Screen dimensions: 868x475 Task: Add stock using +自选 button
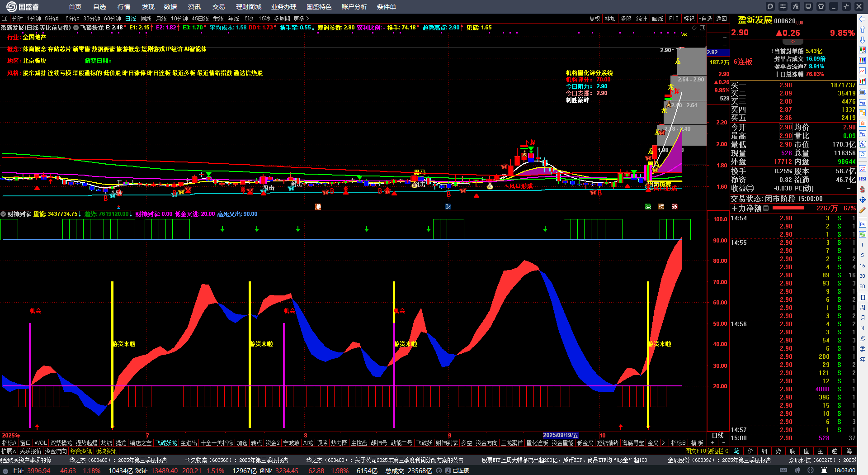(705, 19)
